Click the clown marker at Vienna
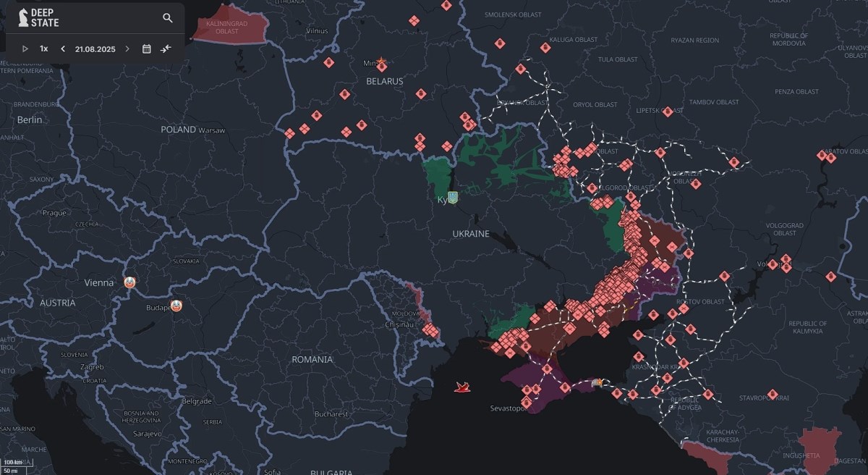This screenshot has height=475, width=868. tap(129, 282)
